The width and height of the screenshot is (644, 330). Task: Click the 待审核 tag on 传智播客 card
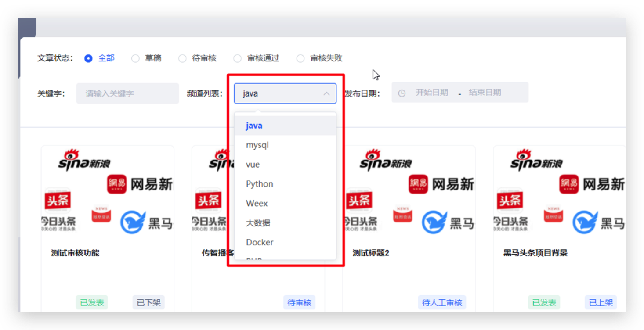[299, 302]
